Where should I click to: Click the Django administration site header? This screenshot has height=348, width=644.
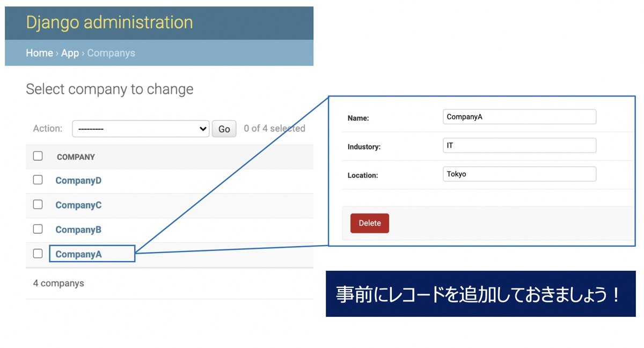[x=109, y=22]
